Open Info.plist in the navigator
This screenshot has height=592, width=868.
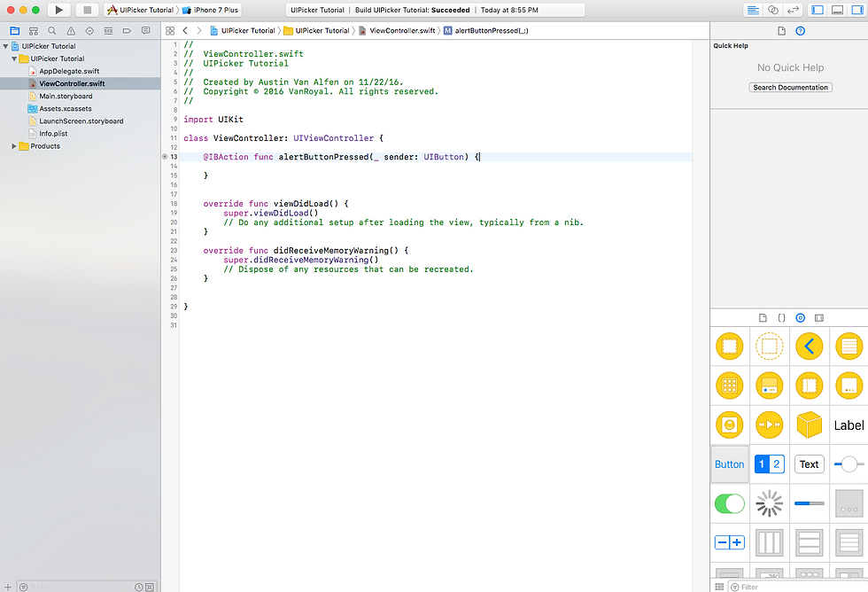53,134
